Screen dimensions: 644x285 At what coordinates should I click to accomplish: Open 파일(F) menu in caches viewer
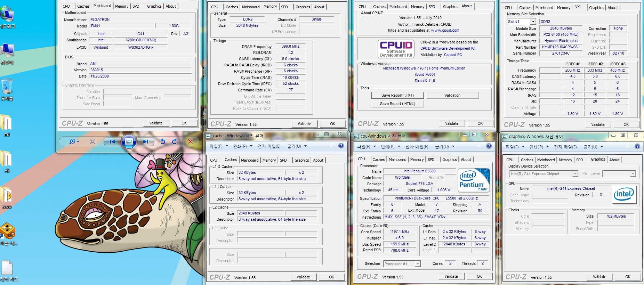click(x=218, y=146)
